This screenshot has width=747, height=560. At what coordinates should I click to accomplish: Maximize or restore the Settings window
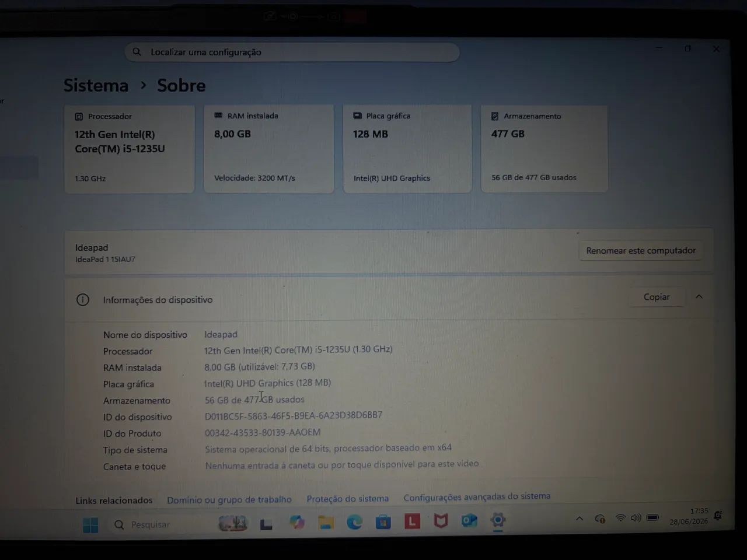click(688, 49)
